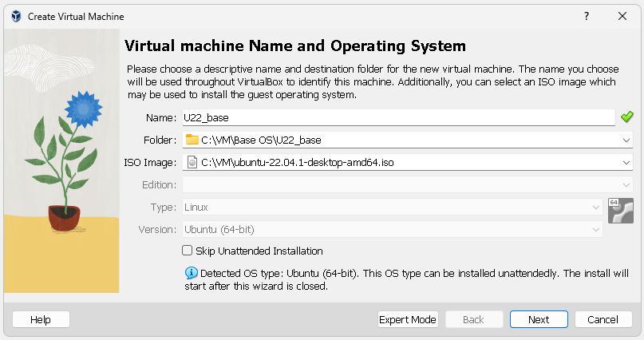Click the 'Detected OS type' info message
Image resolution: width=644 pixels, height=340 pixels.
(407, 279)
